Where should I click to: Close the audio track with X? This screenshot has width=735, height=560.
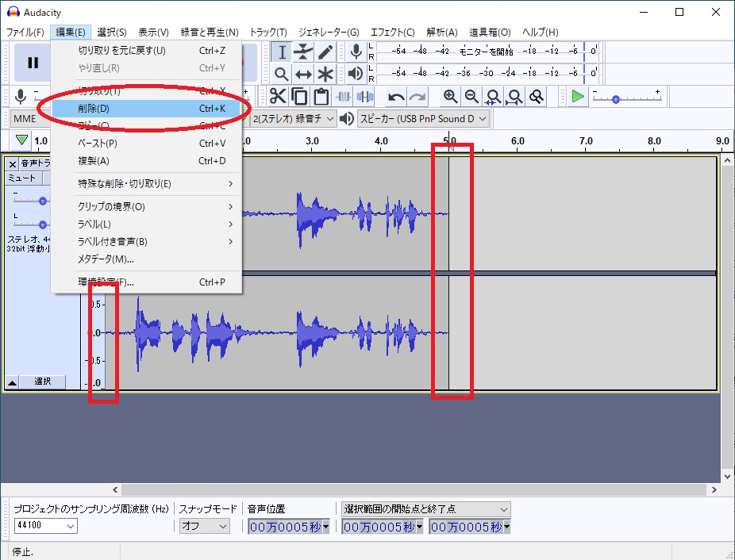point(12,163)
